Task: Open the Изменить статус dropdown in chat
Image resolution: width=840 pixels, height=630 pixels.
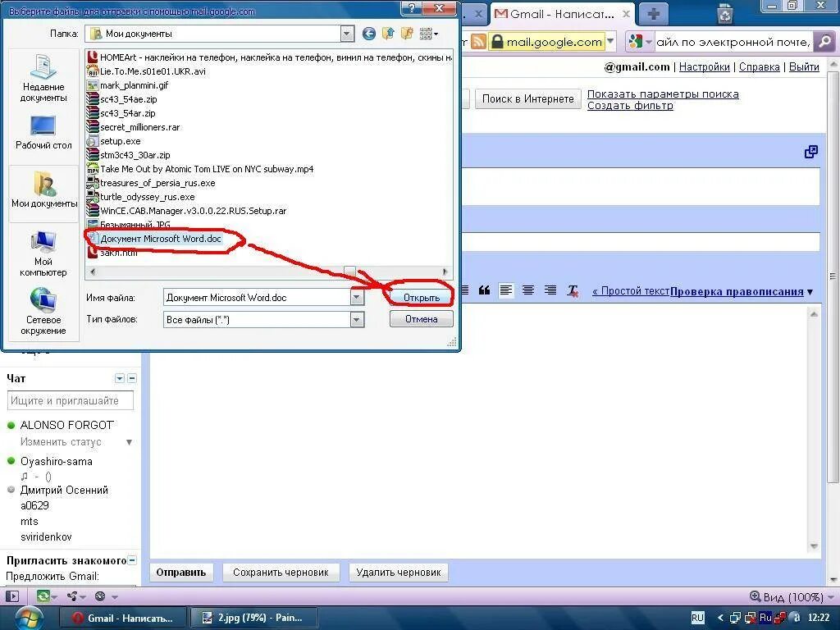Action: point(129,442)
